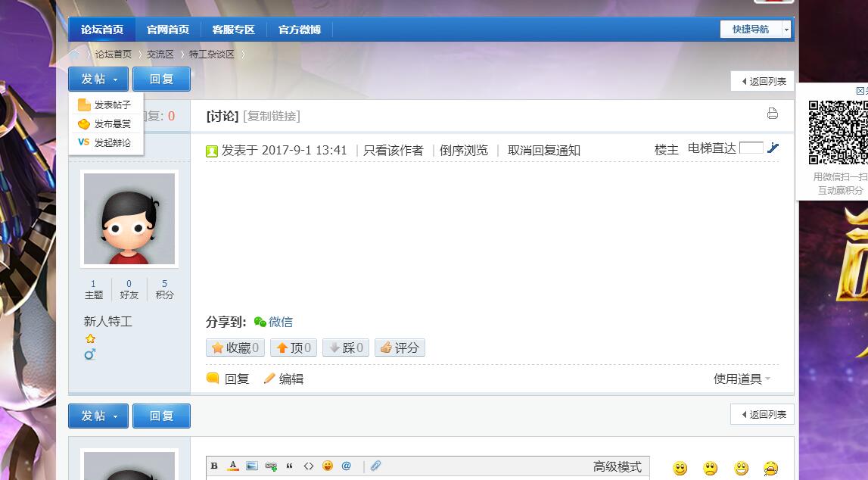The height and width of the screenshot is (480, 868).
Task: Select 发布悬赏 from the post menu
Action: (111, 124)
